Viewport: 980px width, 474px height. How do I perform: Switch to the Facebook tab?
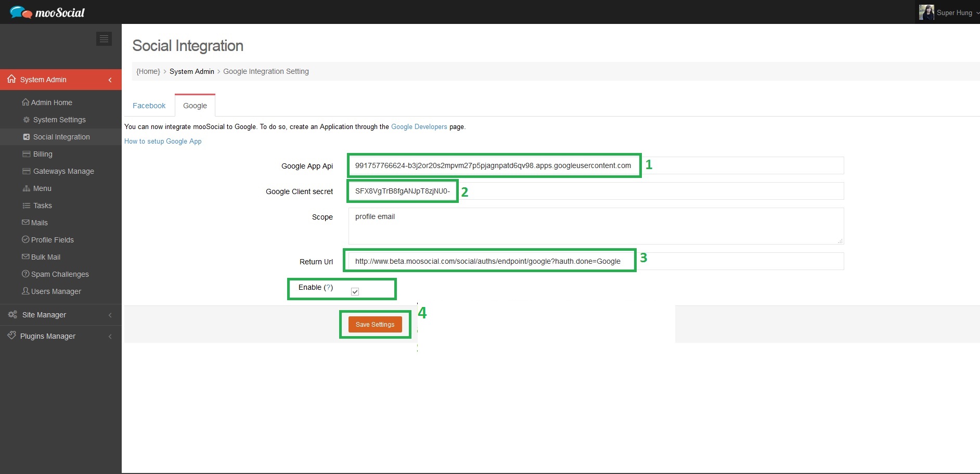click(x=149, y=106)
